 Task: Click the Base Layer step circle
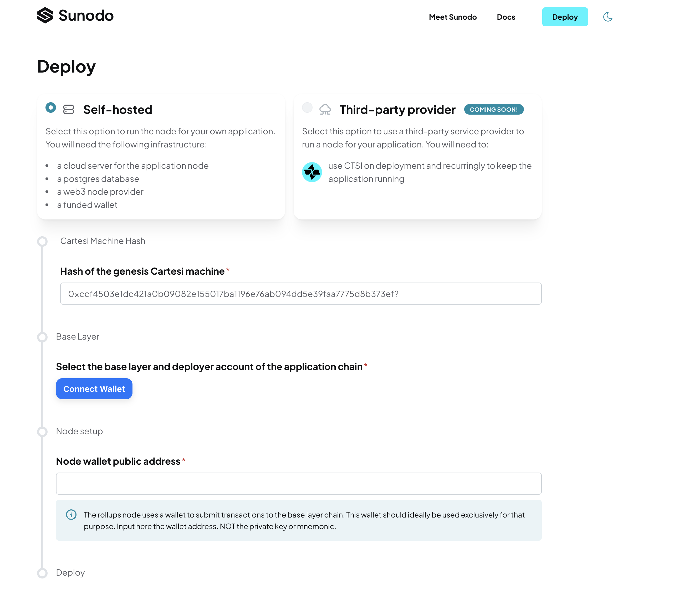pyautogui.click(x=42, y=337)
